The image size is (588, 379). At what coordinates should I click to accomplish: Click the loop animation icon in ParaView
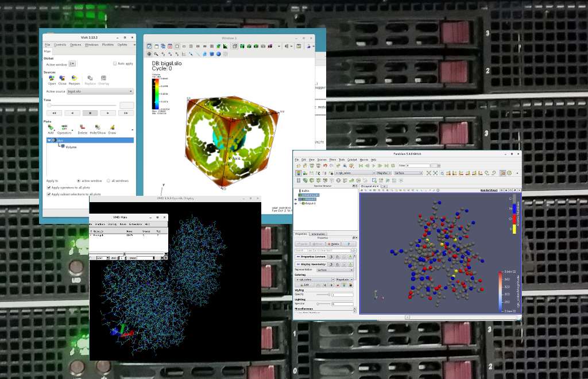pos(393,166)
